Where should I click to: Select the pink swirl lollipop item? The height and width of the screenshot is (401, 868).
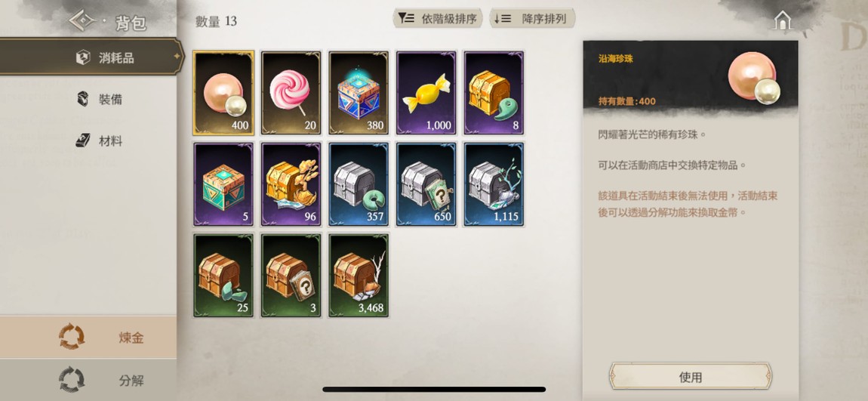click(291, 93)
